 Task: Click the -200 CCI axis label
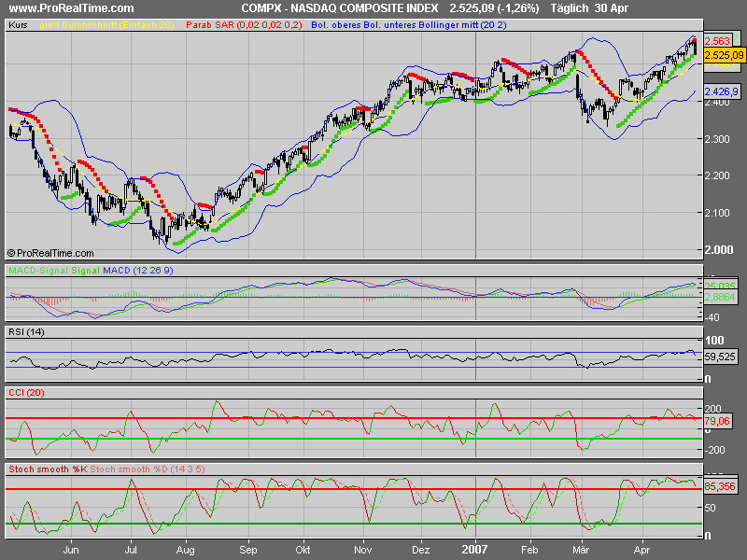click(x=712, y=450)
